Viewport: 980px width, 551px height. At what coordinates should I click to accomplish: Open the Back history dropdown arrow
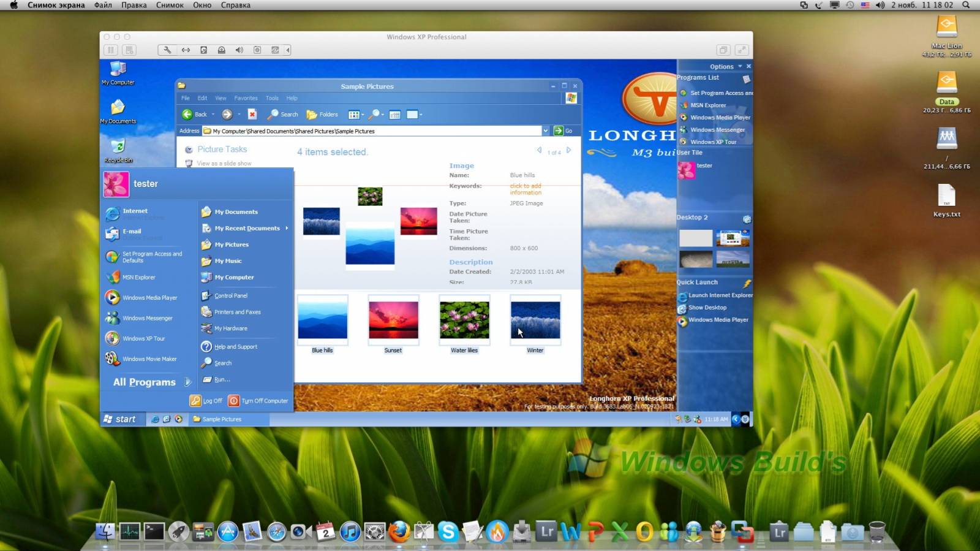pos(213,115)
